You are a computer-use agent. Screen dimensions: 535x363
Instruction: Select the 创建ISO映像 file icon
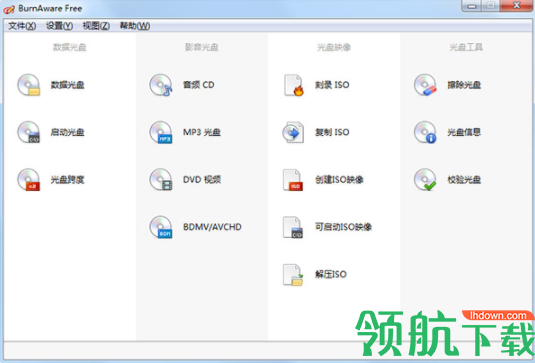tap(293, 180)
